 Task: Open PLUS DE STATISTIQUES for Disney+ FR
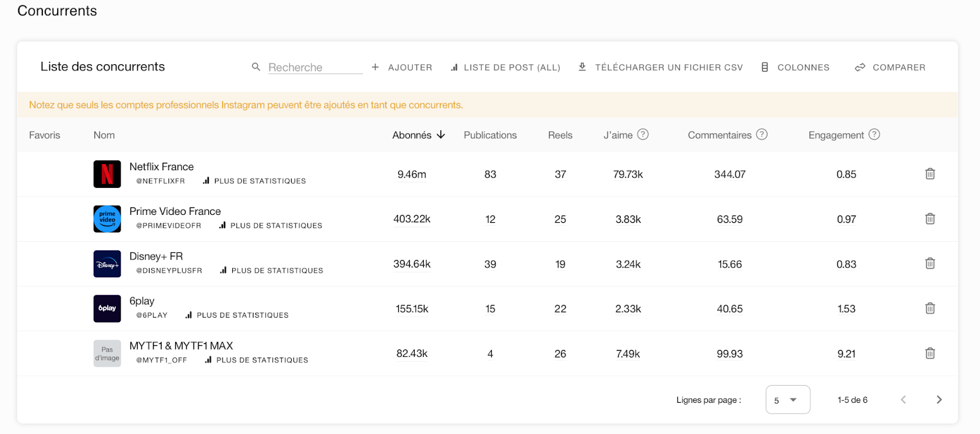[271, 270]
